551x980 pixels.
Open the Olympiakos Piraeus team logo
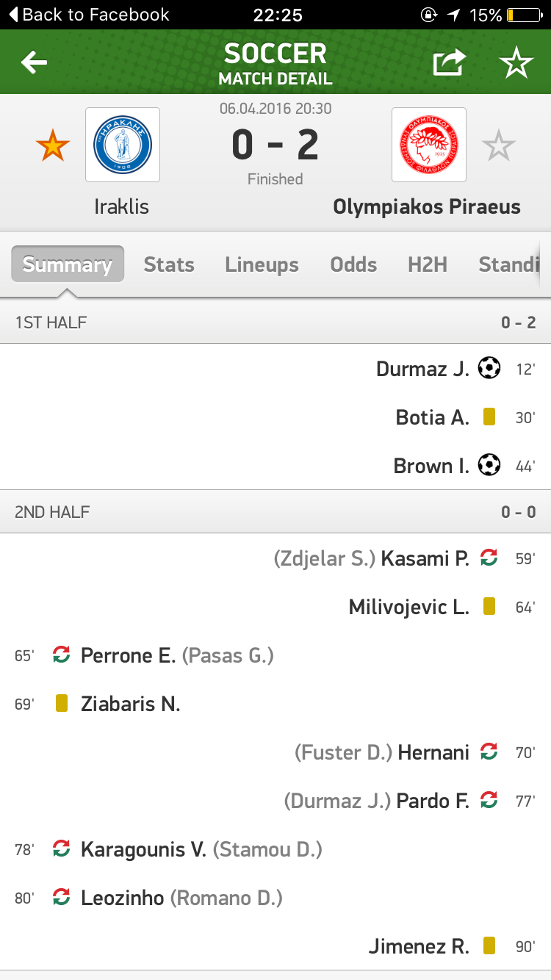click(x=429, y=145)
